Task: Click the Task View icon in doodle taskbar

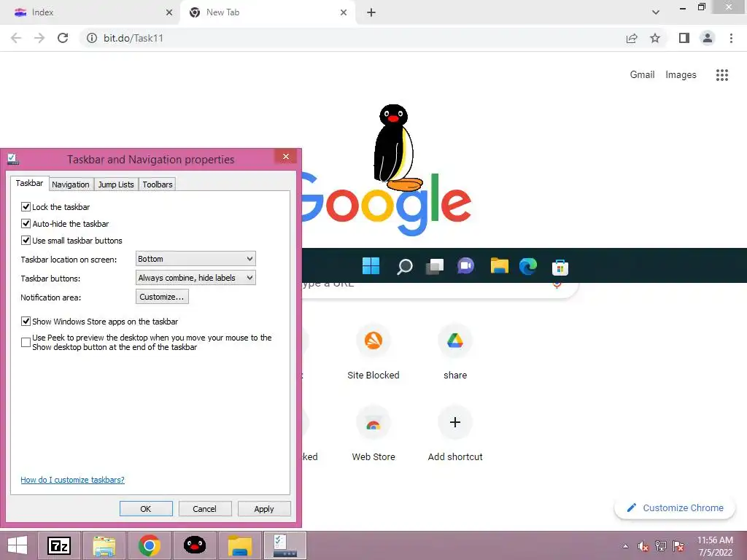Action: click(x=435, y=266)
